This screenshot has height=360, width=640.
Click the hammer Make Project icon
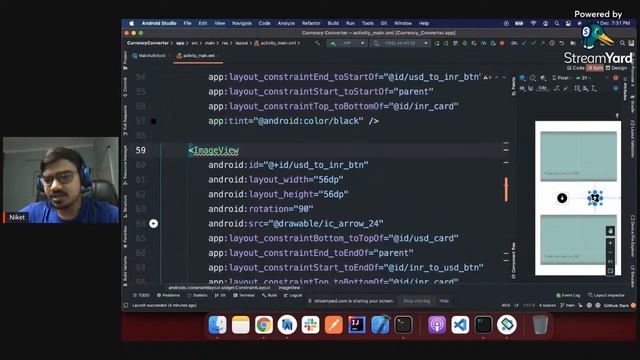tap(317, 43)
